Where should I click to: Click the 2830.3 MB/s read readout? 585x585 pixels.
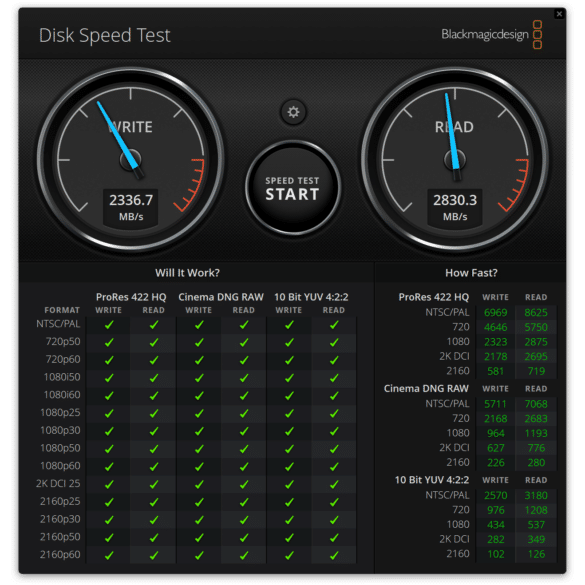(455, 207)
